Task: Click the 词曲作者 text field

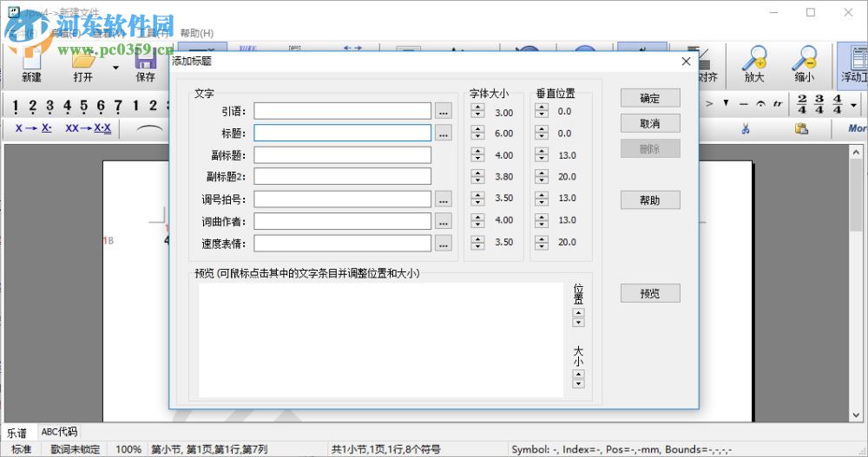Action: pyautogui.click(x=342, y=221)
